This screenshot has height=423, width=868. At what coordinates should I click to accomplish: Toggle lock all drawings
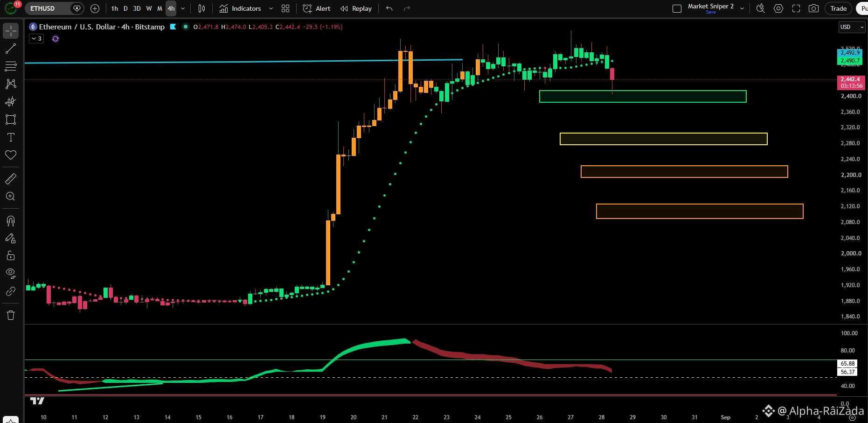(11, 256)
